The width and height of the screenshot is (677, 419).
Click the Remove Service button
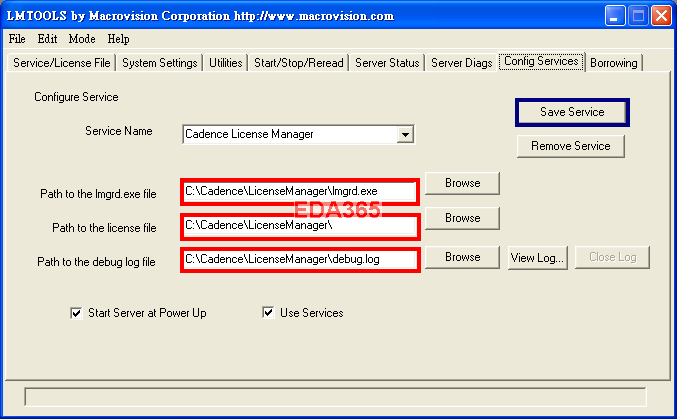tap(571, 146)
